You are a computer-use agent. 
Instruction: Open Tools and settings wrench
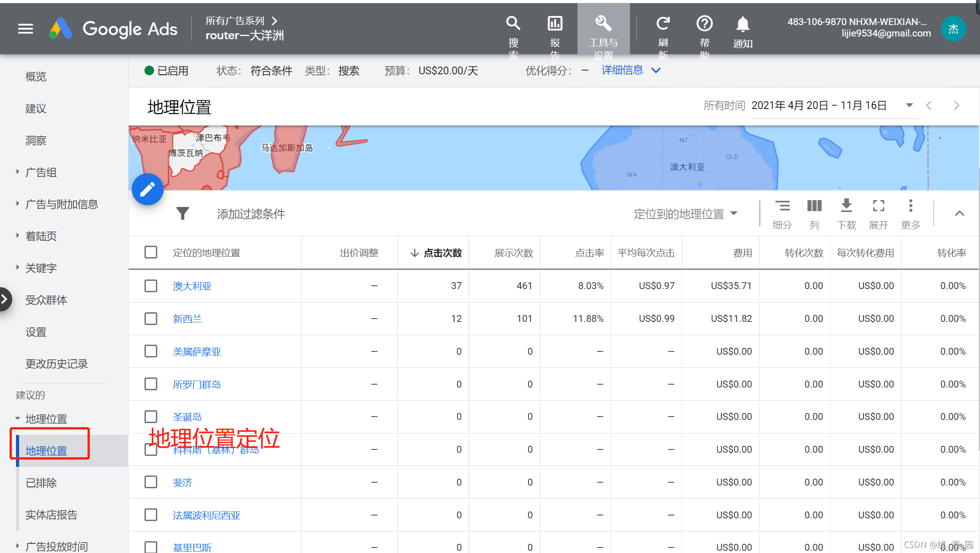tap(603, 24)
